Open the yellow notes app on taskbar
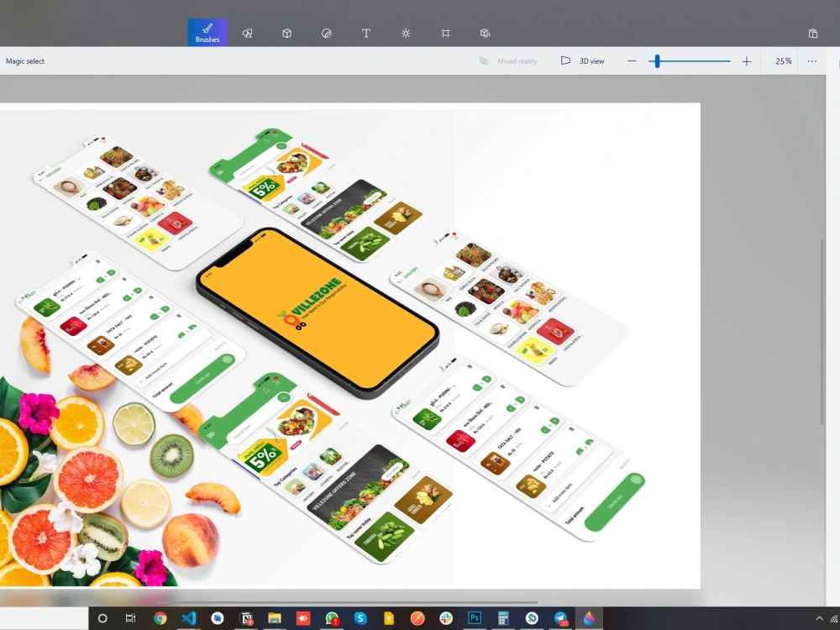 [x=389, y=618]
